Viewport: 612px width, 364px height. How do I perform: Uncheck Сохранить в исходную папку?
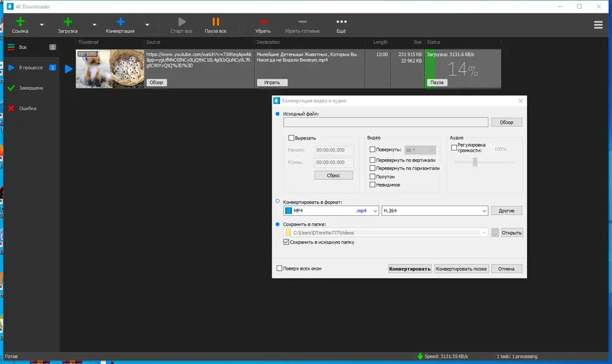286,242
